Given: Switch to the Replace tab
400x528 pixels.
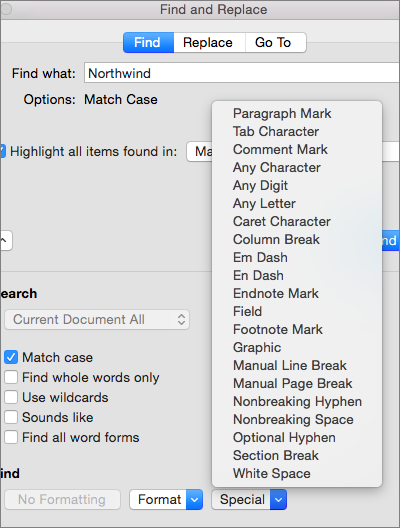Looking at the screenshot, I should point(208,42).
